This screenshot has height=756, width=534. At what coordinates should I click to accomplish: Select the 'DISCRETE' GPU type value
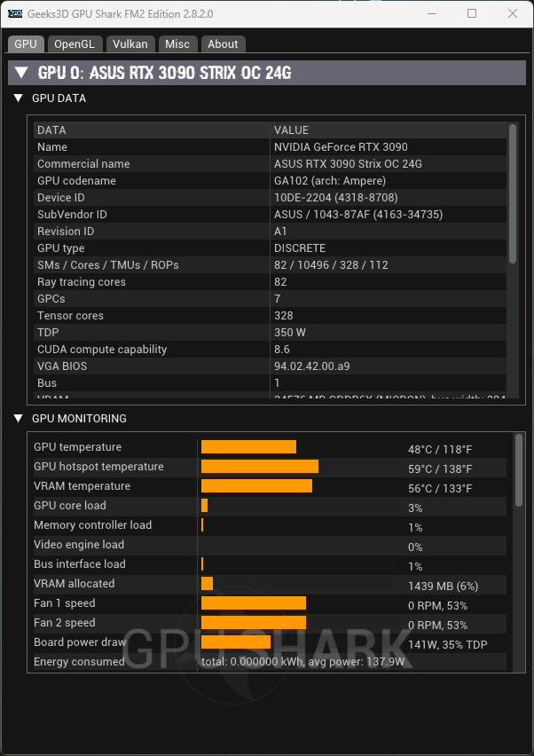[x=300, y=248]
